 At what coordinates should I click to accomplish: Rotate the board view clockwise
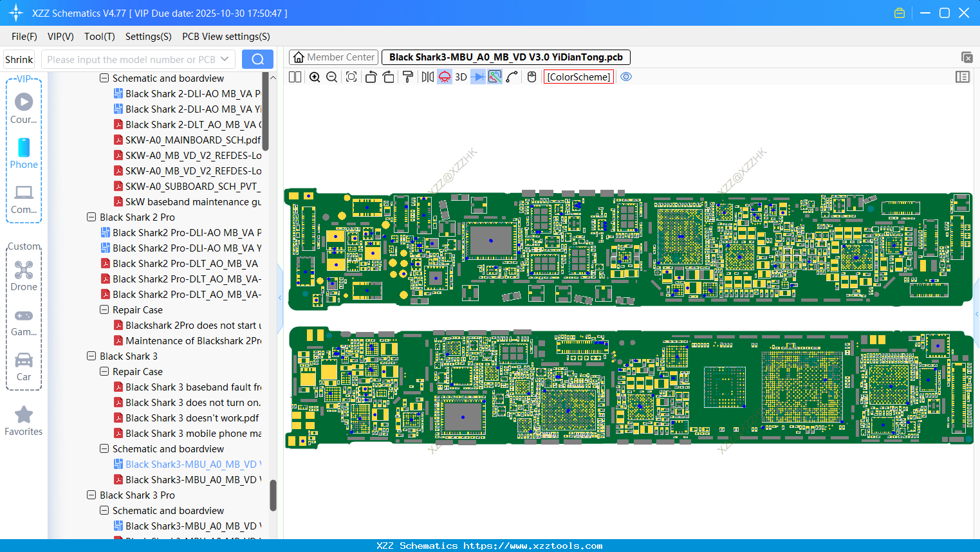389,77
